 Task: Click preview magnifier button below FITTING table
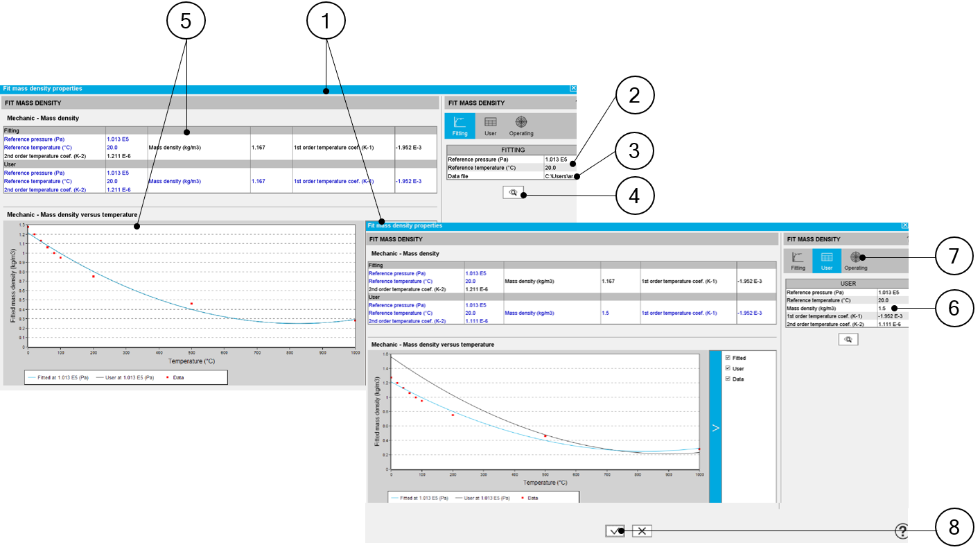[x=513, y=193]
